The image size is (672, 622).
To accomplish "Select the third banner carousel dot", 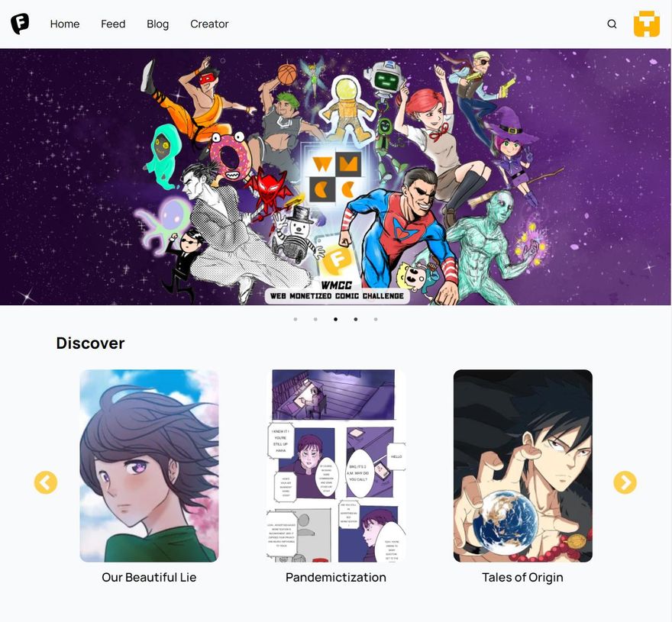I will point(335,319).
